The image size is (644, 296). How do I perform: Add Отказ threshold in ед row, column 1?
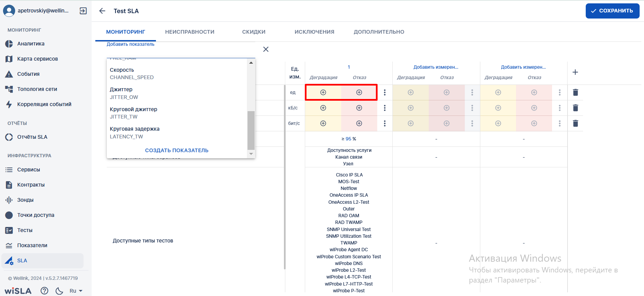pos(359,93)
